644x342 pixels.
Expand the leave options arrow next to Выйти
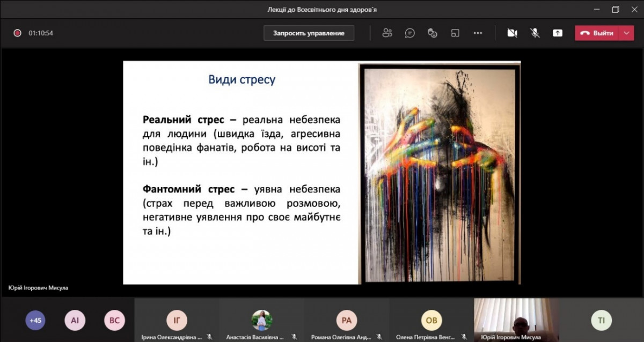[x=626, y=33]
